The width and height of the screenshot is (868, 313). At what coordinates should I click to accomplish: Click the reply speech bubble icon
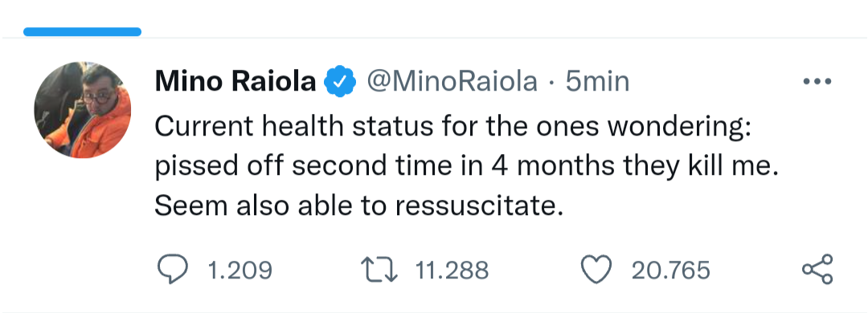(173, 270)
